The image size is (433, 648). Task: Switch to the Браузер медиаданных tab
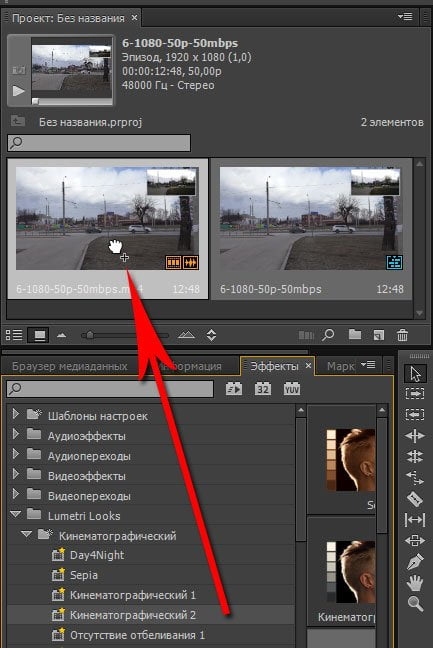[69, 366]
